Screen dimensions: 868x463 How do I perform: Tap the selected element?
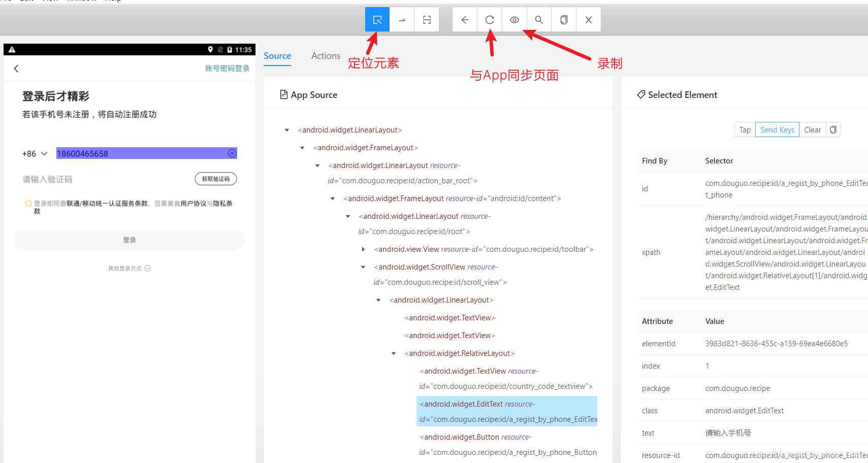point(745,130)
